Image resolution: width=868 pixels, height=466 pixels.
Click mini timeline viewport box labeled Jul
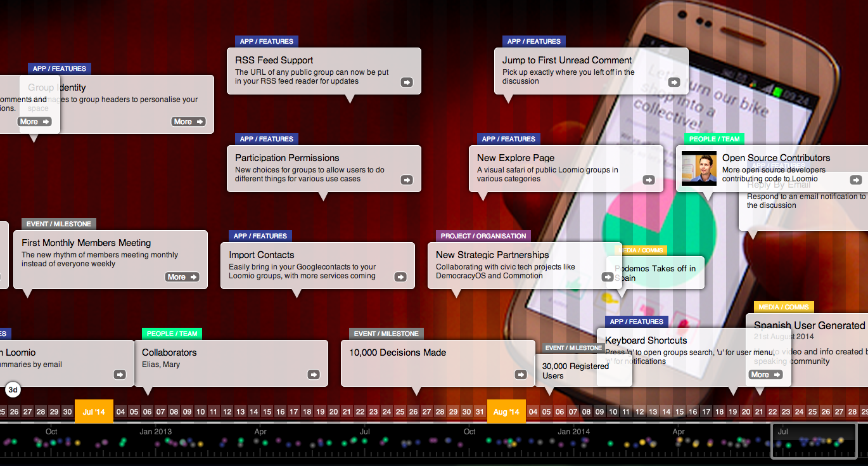tap(814, 441)
